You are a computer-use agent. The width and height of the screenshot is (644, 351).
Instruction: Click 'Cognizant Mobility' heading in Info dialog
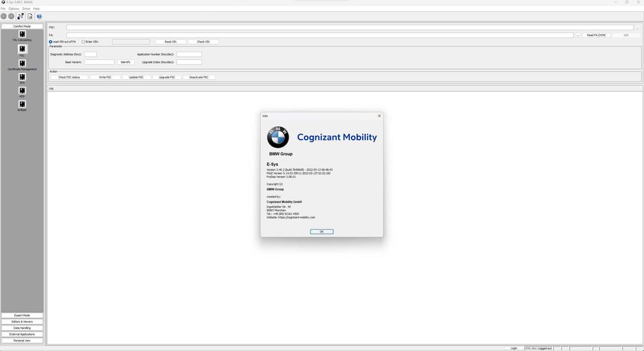coord(337,137)
